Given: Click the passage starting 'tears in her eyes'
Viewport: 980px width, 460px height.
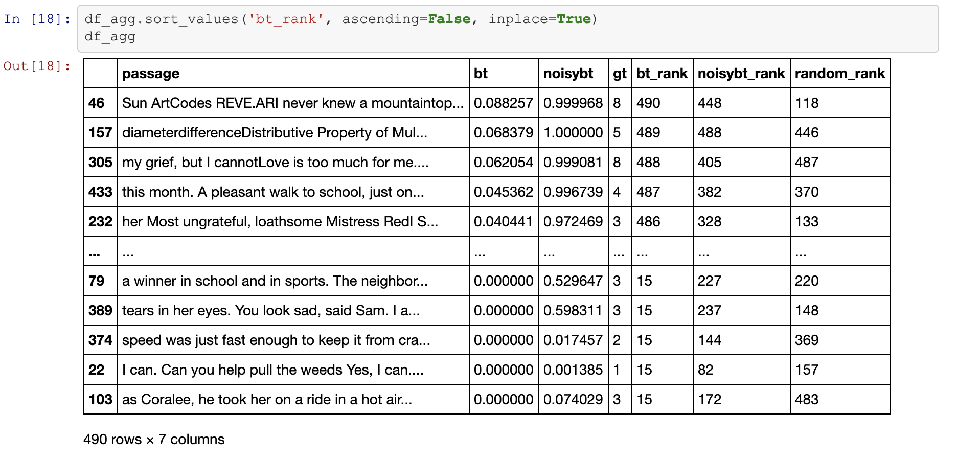Looking at the screenshot, I should click(270, 311).
